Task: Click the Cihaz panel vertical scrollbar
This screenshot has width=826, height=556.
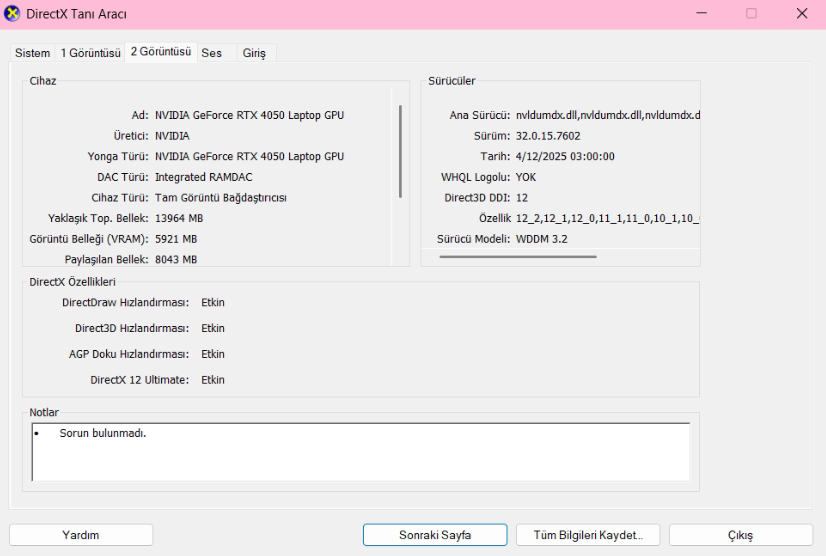Action: 400,151
